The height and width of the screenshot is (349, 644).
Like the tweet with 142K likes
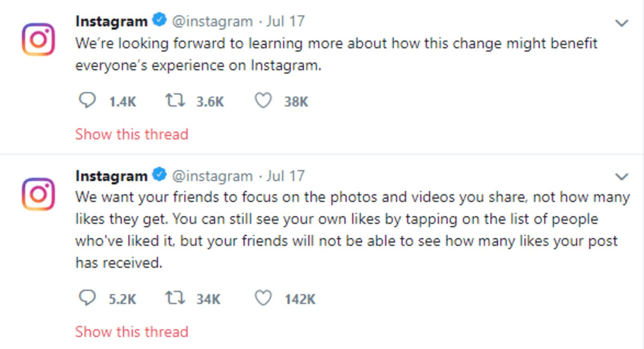[x=263, y=298]
